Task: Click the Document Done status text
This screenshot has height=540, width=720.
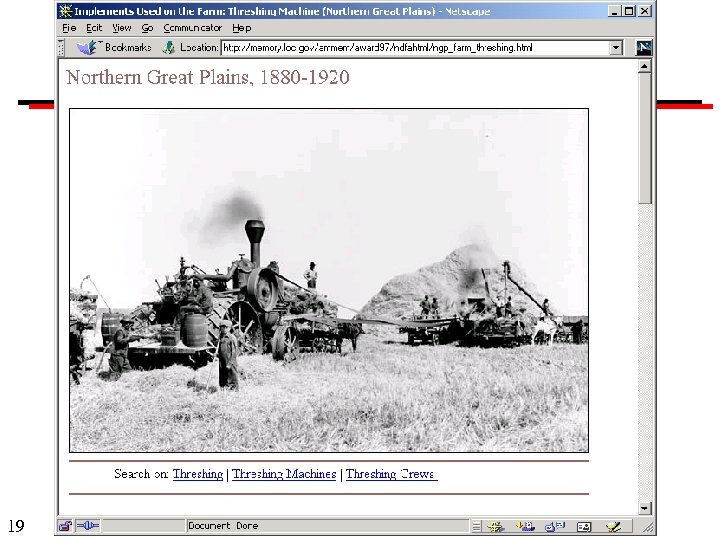Action: coord(223,526)
